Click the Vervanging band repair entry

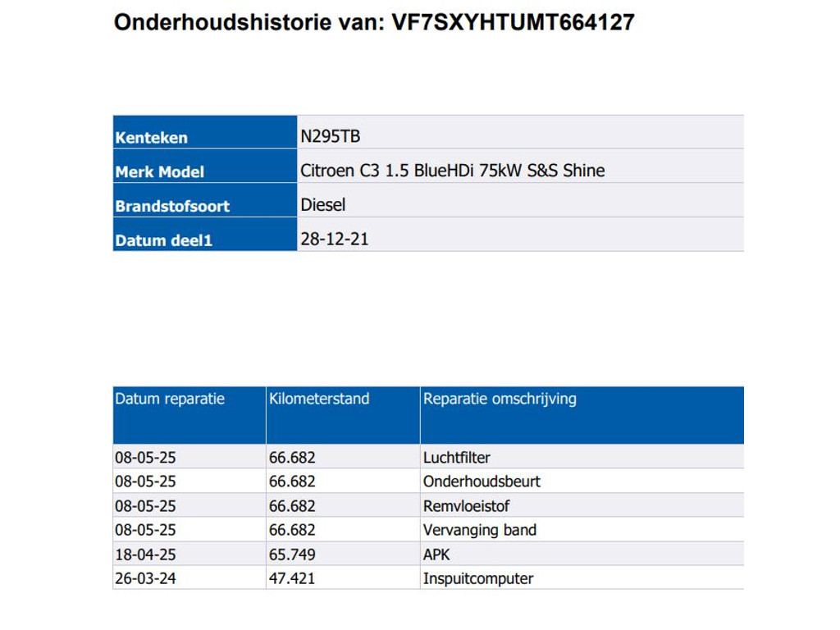click(479, 530)
